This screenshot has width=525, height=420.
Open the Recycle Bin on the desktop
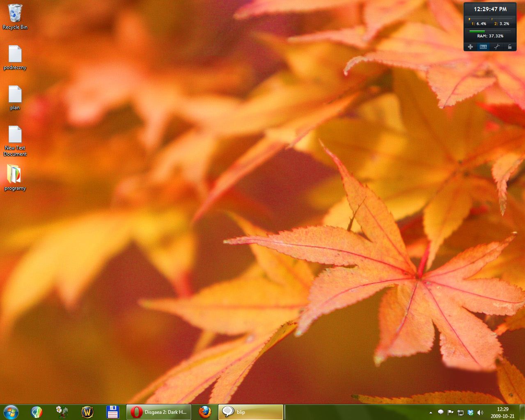pyautogui.click(x=15, y=14)
